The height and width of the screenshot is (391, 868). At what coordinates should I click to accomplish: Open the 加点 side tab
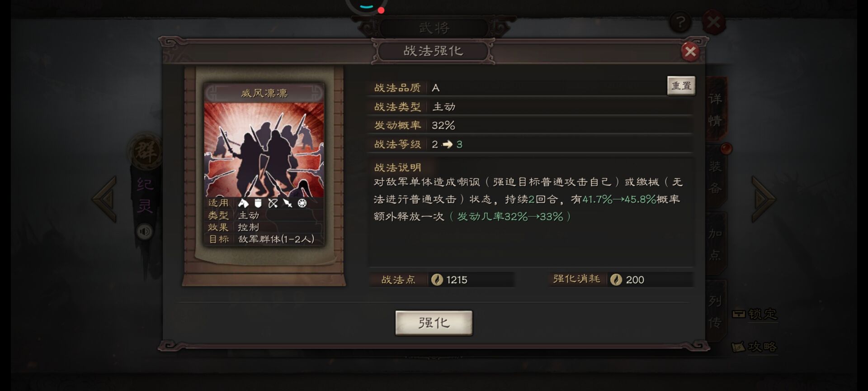(715, 244)
